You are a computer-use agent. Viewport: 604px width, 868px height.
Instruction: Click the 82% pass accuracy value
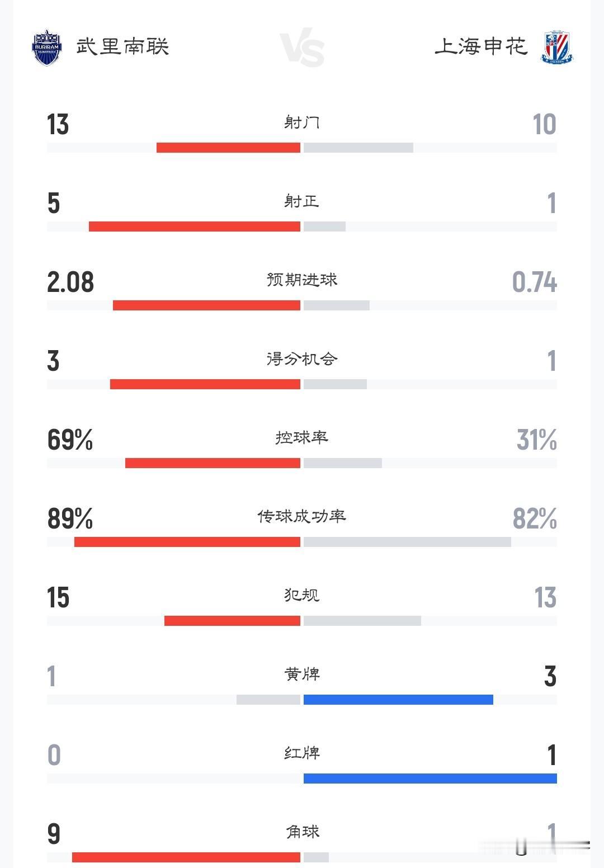[535, 518]
